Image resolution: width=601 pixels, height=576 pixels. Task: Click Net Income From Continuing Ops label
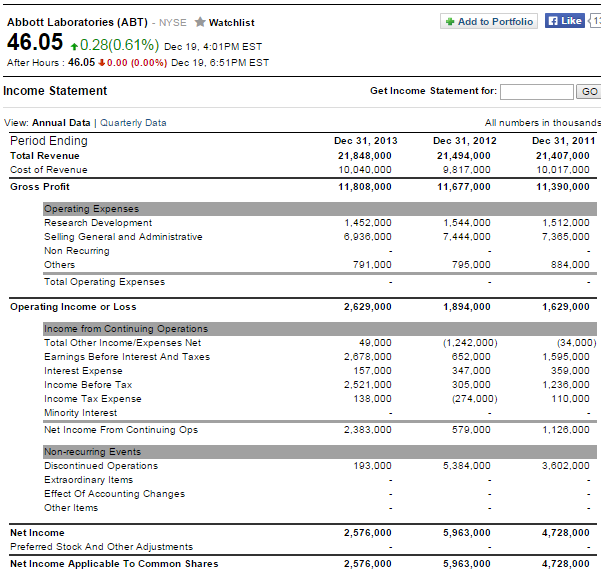pyautogui.click(x=121, y=430)
